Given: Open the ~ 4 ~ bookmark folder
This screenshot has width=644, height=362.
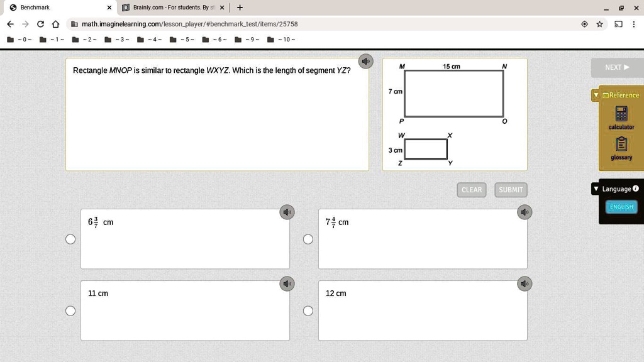Looking at the screenshot, I should pyautogui.click(x=149, y=40).
